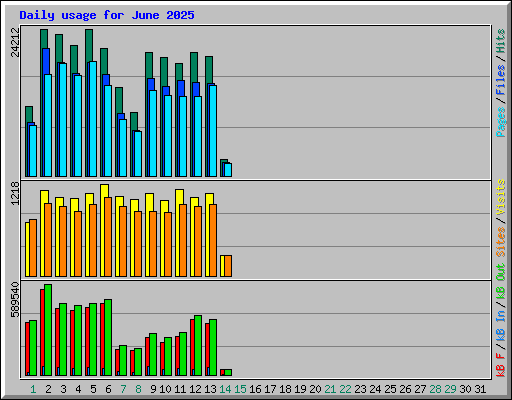The height and width of the screenshot is (400, 512).
Task: Select green weekend day label 21
Action: 330,389
